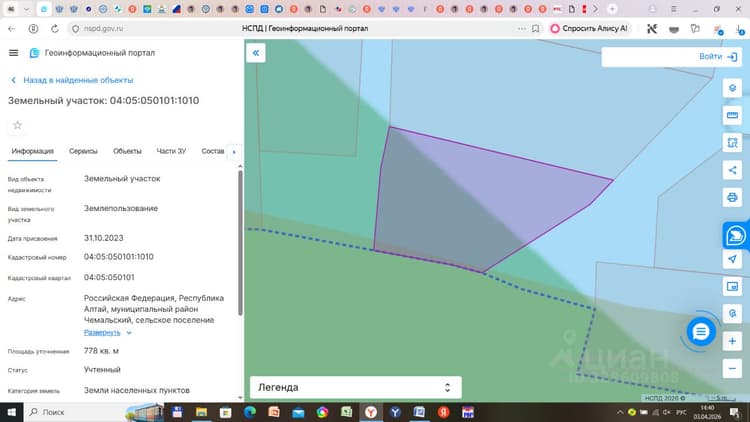Click the Землепользование value
The height and width of the screenshot is (422, 750).
click(x=121, y=209)
